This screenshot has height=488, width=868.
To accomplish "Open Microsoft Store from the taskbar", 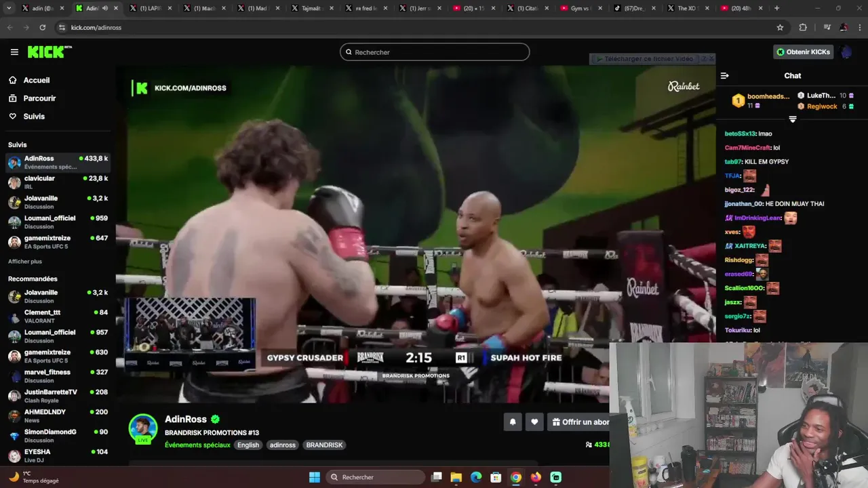I will click(496, 477).
